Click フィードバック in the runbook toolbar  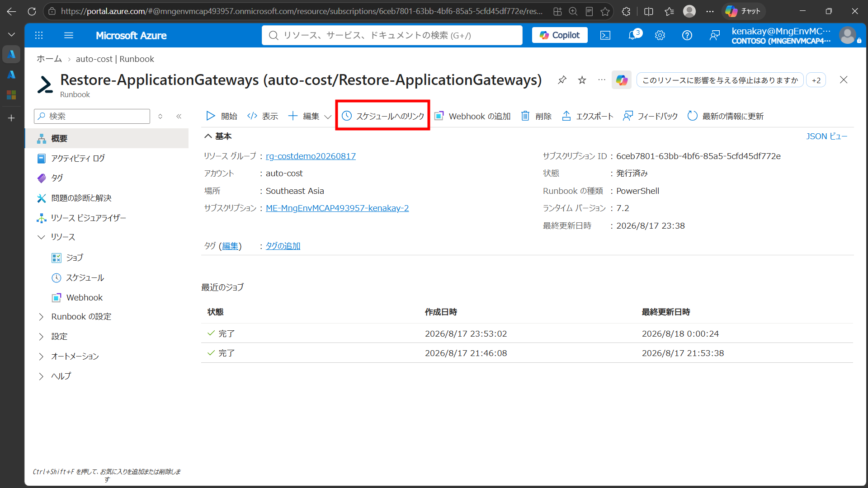click(x=650, y=116)
